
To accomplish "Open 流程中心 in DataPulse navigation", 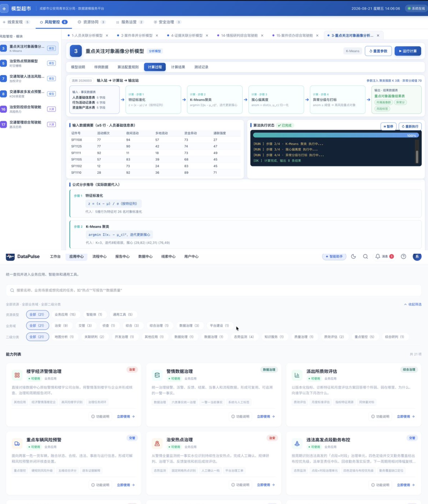I will pyautogui.click(x=99, y=257).
